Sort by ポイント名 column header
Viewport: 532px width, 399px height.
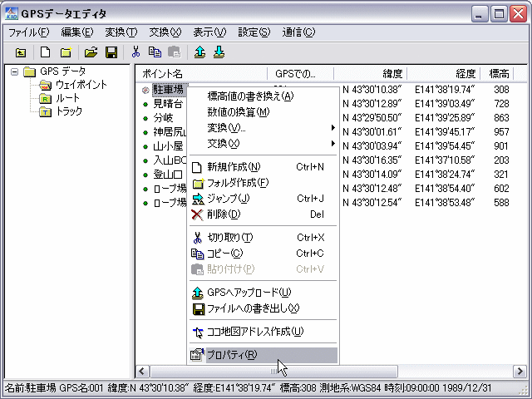[x=201, y=74]
